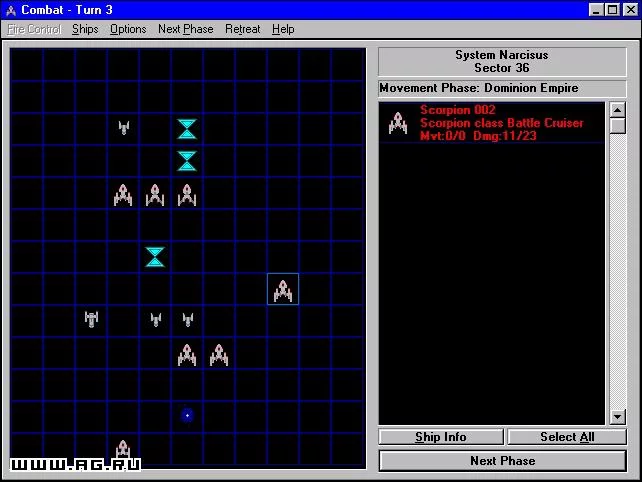
Task: Open the Options menu
Action: pos(128,29)
